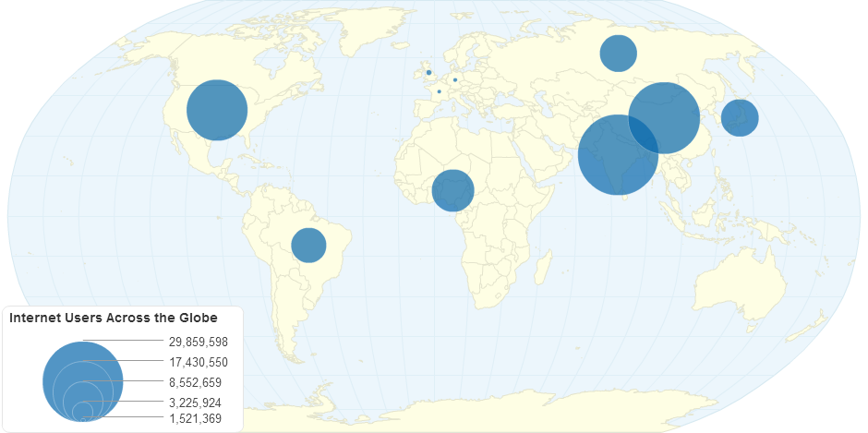Select the 29,859,598 legend value
The width and height of the screenshot is (868, 433).
pyautogui.click(x=198, y=342)
